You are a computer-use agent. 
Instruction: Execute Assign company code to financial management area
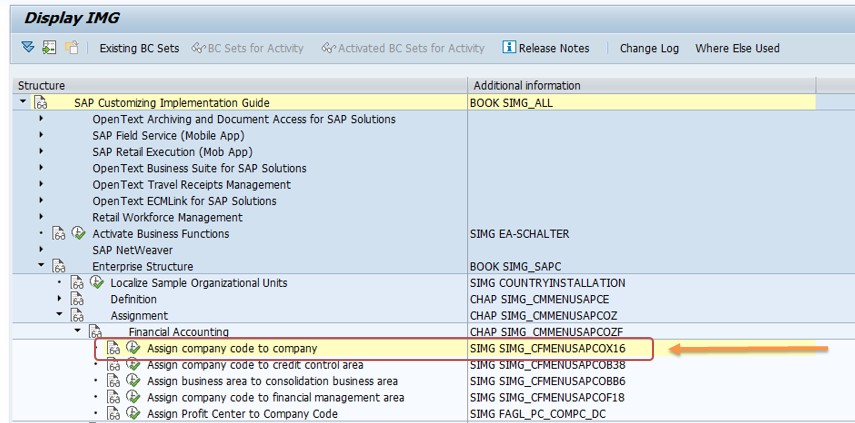[x=133, y=397]
